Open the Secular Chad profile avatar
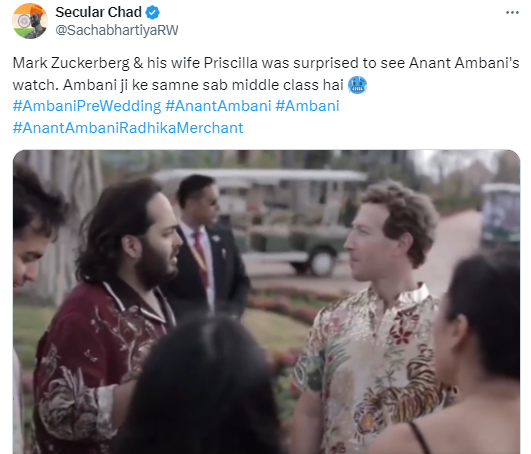The image size is (531, 454). pyautogui.click(x=30, y=21)
